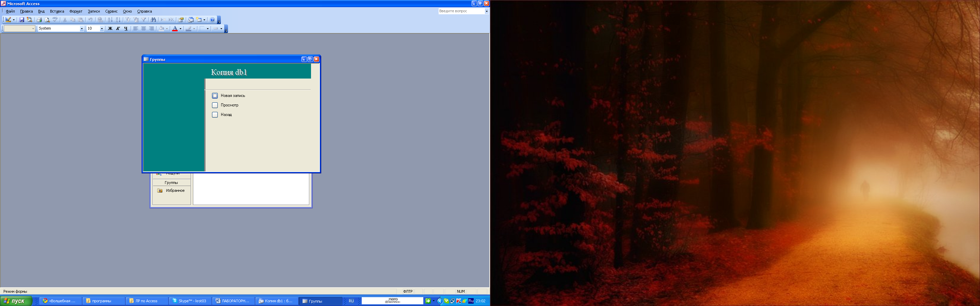Align text right in formatting toolbar

(151, 29)
